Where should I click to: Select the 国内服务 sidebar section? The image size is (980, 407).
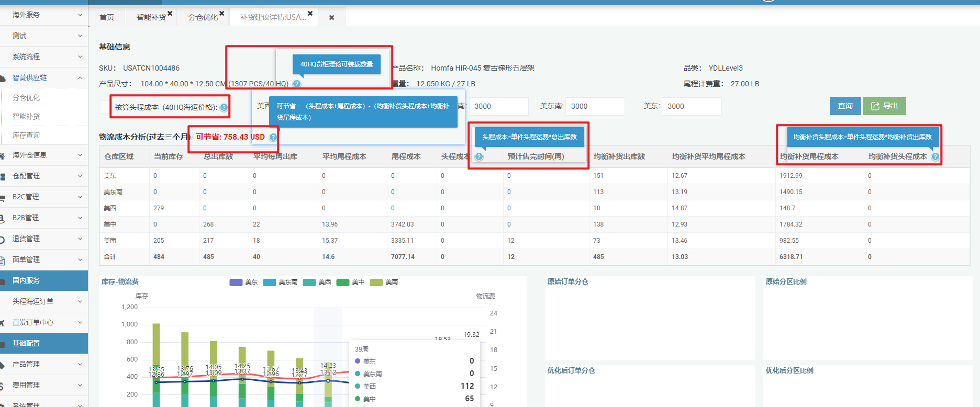pos(44,280)
